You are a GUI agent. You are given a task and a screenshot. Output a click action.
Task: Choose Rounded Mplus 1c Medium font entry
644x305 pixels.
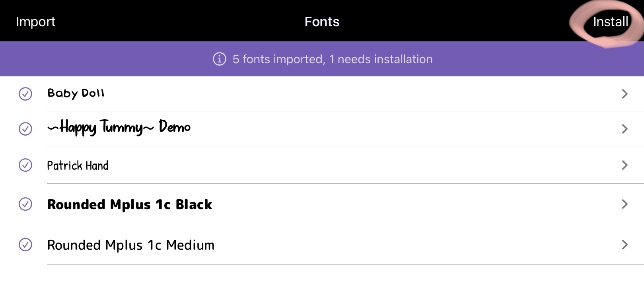pos(130,245)
